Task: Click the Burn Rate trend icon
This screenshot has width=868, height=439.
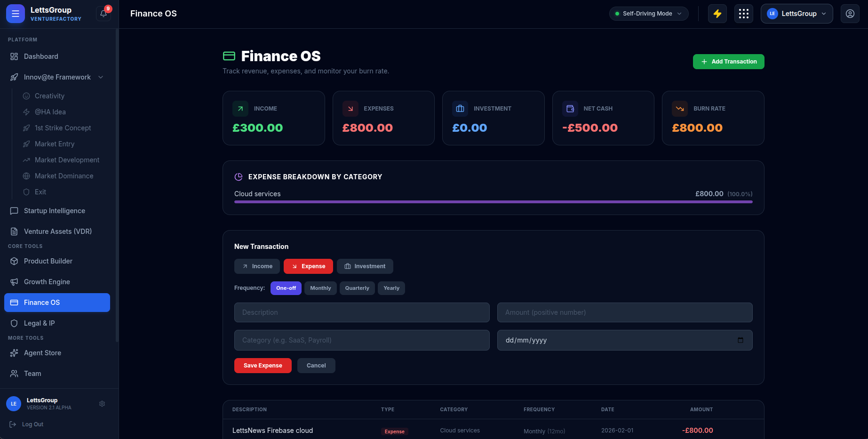Action: pos(679,109)
